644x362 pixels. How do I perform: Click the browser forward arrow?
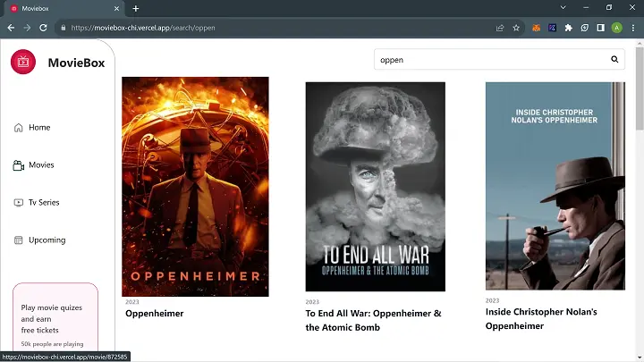tap(27, 28)
